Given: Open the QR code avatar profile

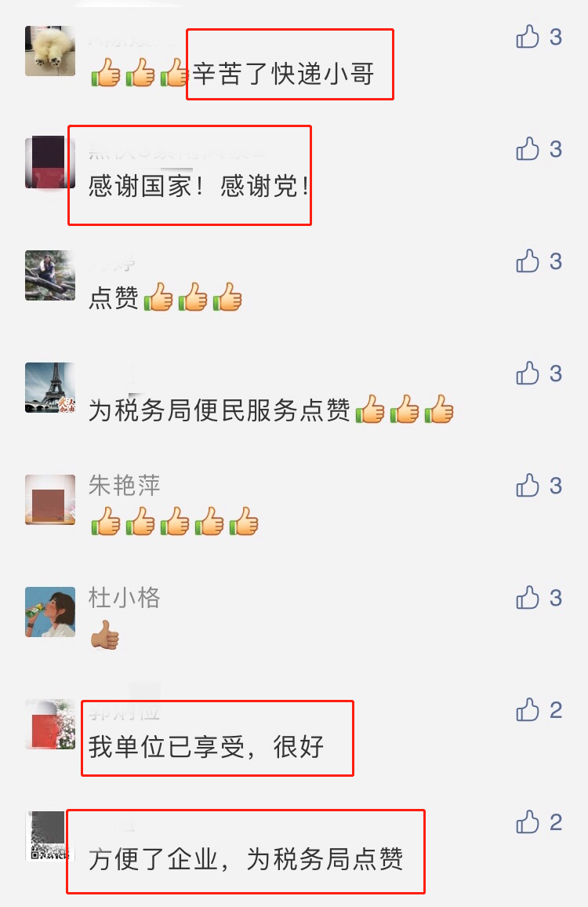Looking at the screenshot, I should 50,836.
